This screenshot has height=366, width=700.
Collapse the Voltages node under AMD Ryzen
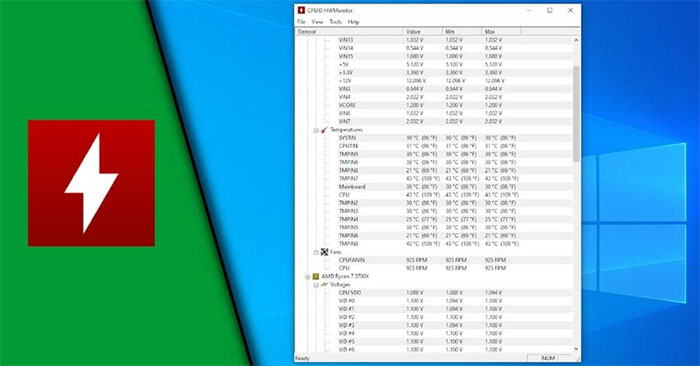pos(316,285)
